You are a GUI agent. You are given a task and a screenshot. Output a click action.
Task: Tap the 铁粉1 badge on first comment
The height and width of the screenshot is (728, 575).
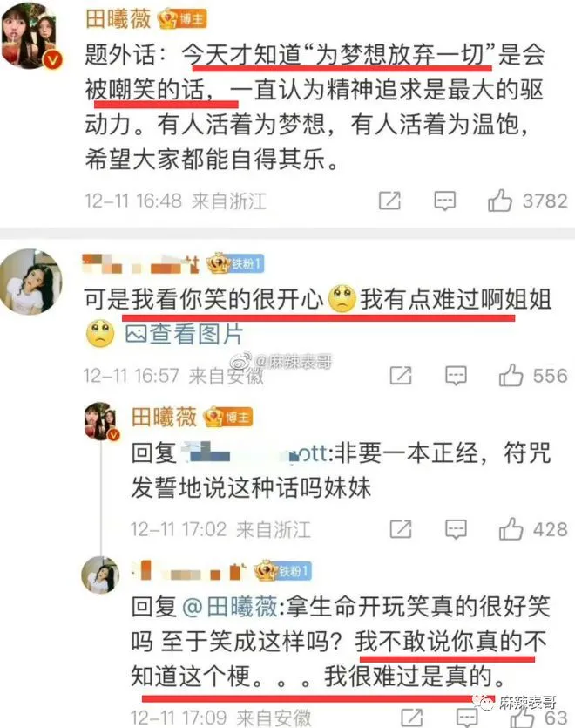tap(235, 263)
